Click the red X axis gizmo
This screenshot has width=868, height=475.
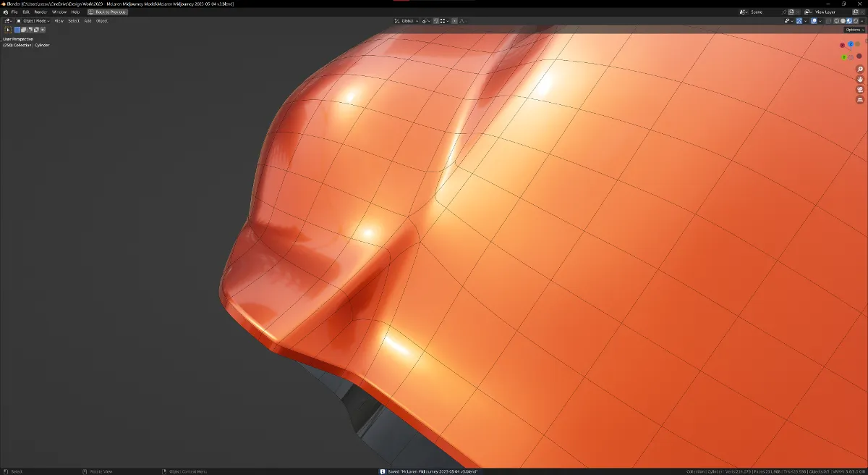pyautogui.click(x=842, y=46)
